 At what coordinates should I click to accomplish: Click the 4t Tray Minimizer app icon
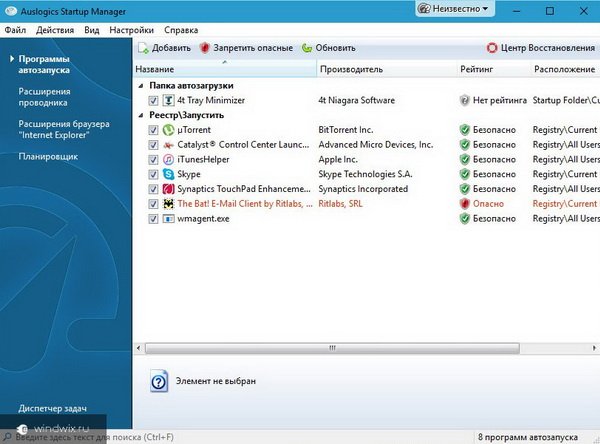point(168,100)
